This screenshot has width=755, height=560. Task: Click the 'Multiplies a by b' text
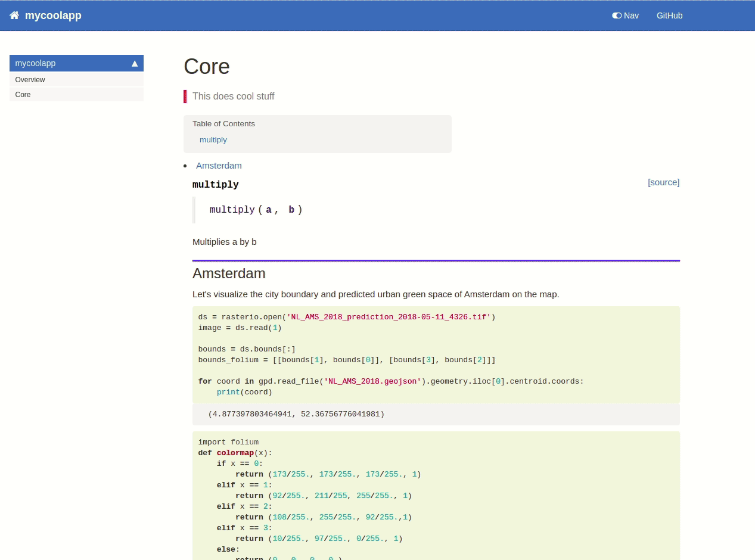[225, 242]
